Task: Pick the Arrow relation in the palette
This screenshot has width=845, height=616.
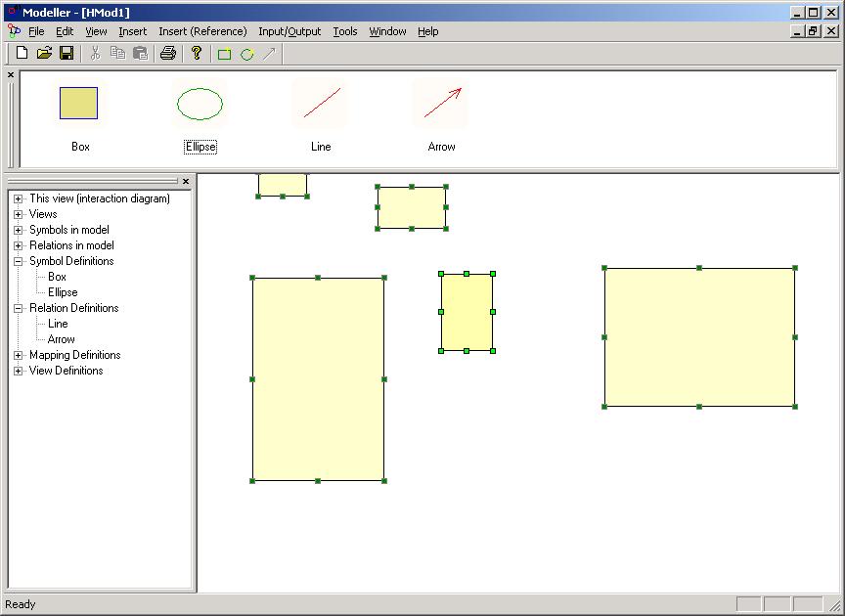Action: pos(442,104)
